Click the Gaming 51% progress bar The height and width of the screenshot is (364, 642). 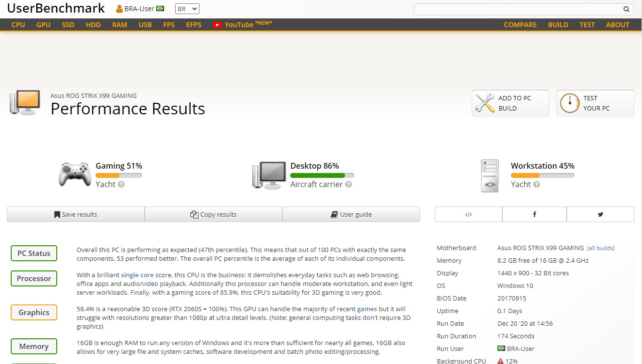119,175
